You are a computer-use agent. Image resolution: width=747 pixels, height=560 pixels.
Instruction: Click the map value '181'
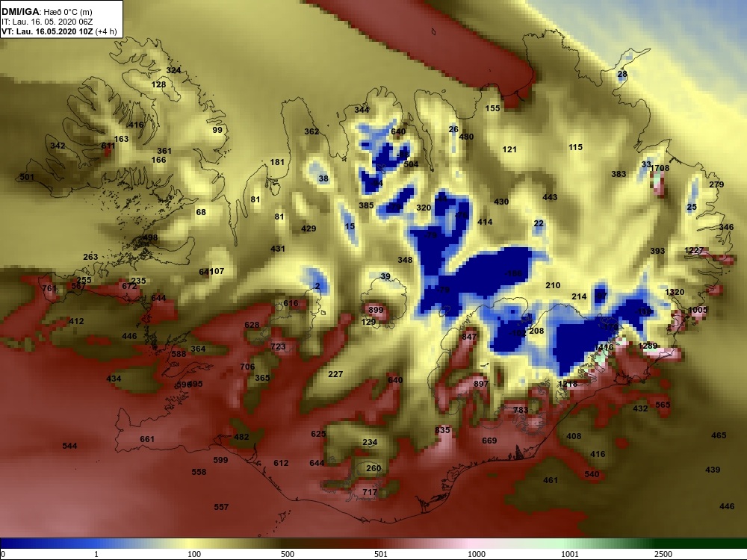277,162
